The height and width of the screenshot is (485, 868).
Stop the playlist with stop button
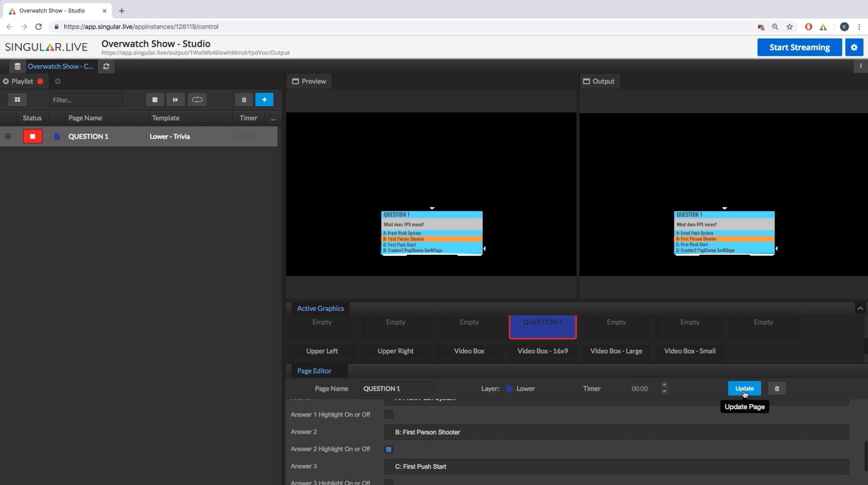click(155, 99)
